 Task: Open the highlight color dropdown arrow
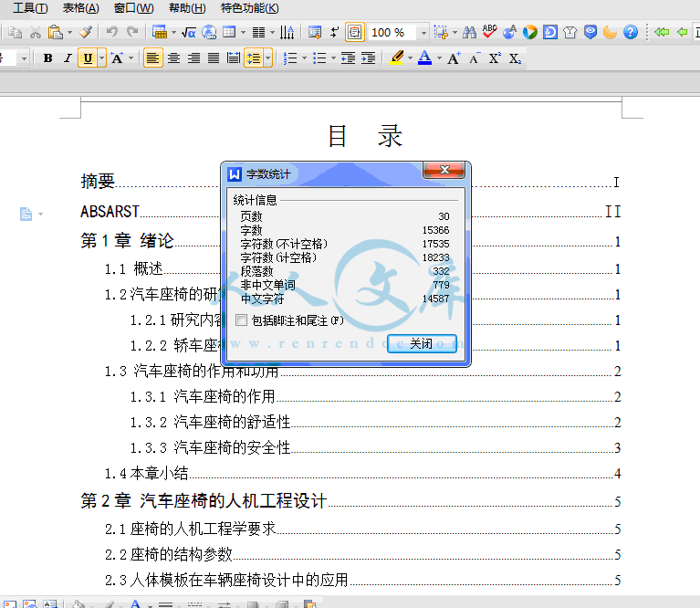coord(411,58)
